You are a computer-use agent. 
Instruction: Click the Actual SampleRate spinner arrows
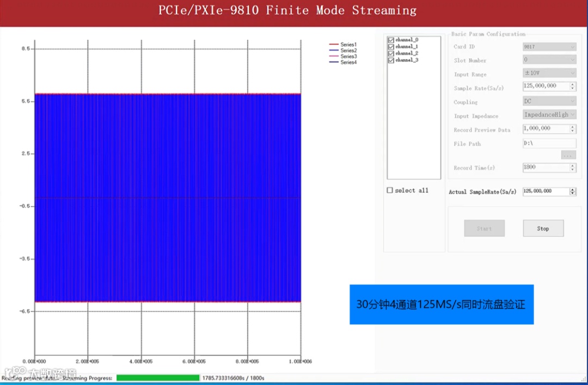coord(573,191)
